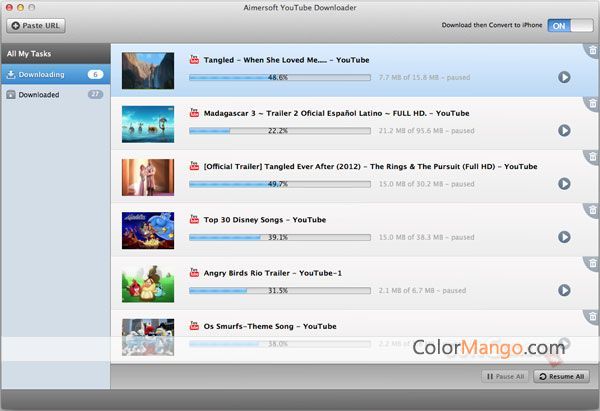Image resolution: width=600 pixels, height=411 pixels.
Task: Click the Paste URL button
Action: (x=36, y=26)
